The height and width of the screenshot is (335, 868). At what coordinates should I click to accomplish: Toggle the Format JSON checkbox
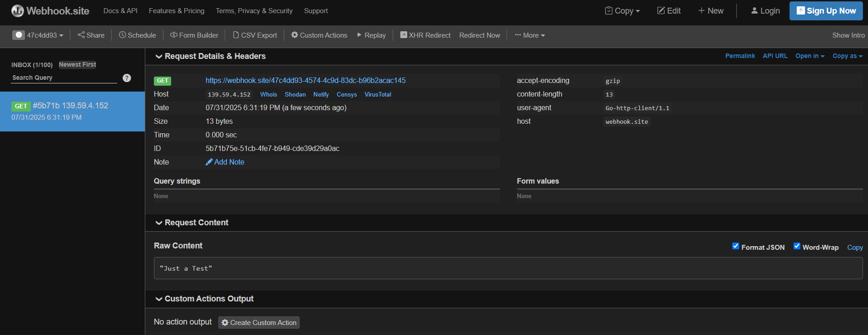point(735,246)
